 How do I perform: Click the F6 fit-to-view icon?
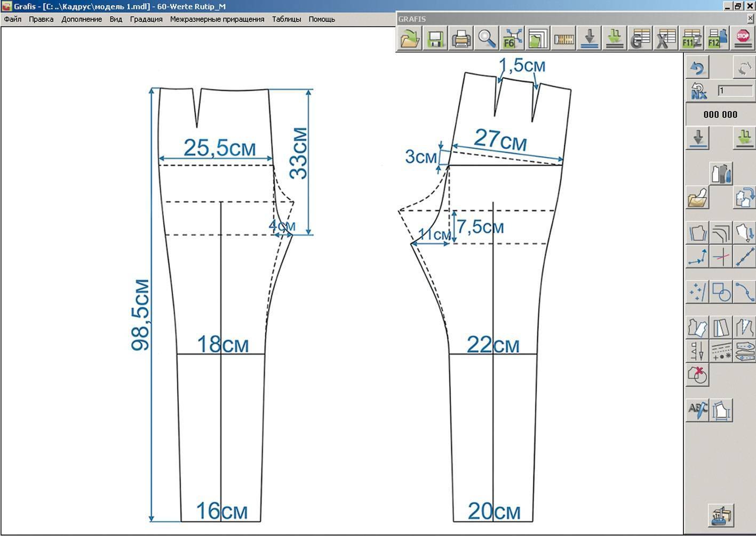pos(512,39)
